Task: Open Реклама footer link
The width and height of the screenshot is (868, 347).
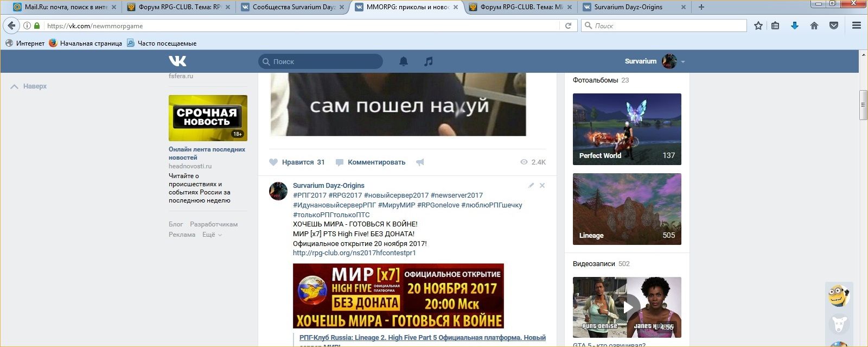Action: point(182,235)
